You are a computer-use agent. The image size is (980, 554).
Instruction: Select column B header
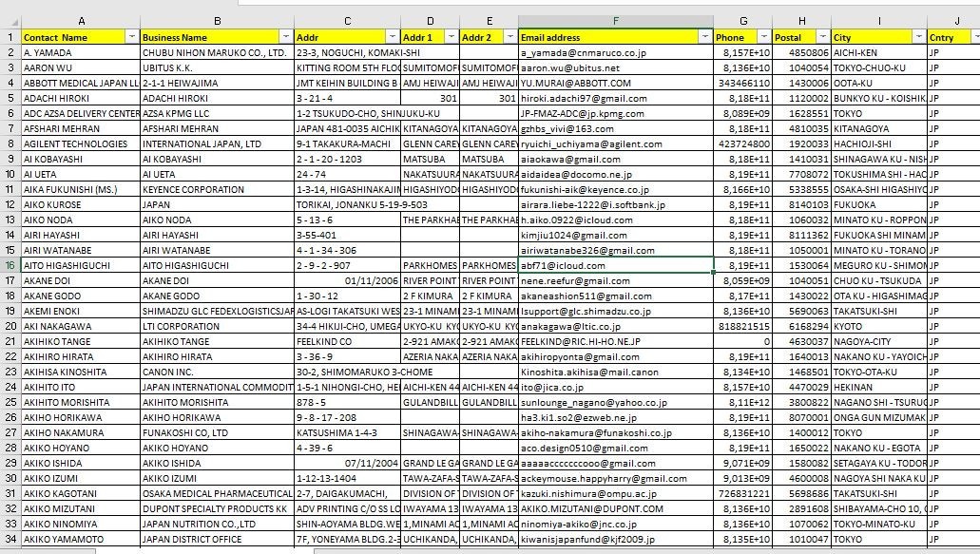click(x=217, y=21)
